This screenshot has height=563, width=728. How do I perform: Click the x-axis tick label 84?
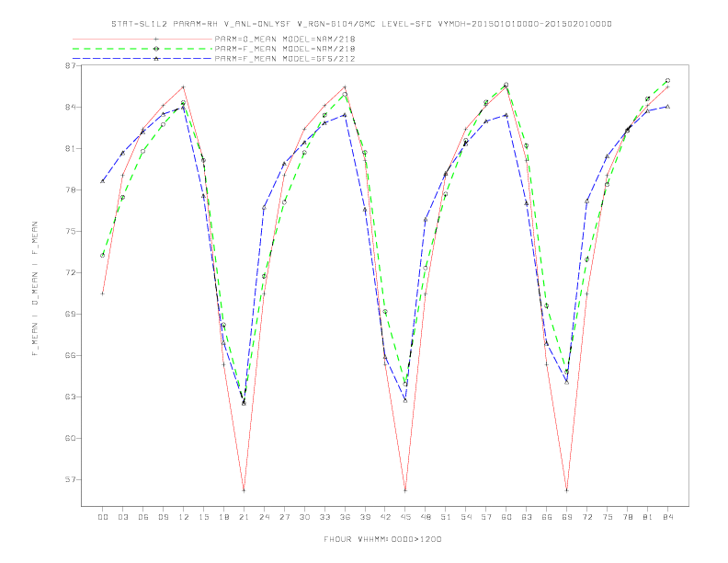click(x=668, y=517)
